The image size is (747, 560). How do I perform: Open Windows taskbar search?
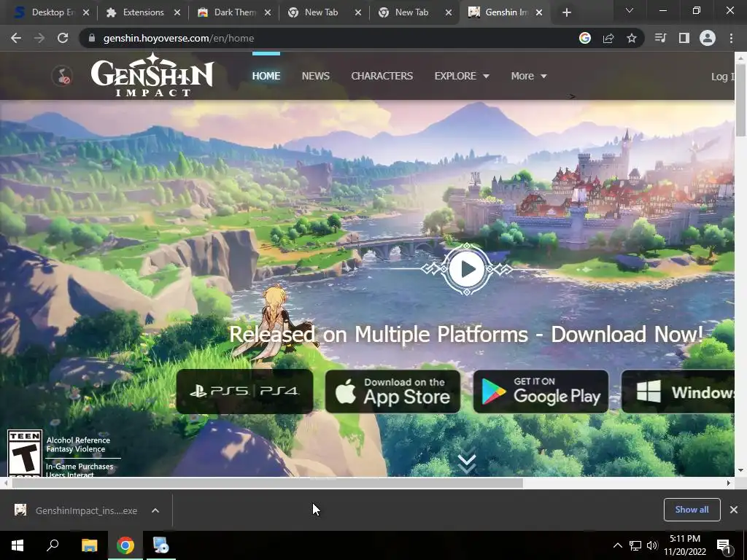click(x=53, y=545)
